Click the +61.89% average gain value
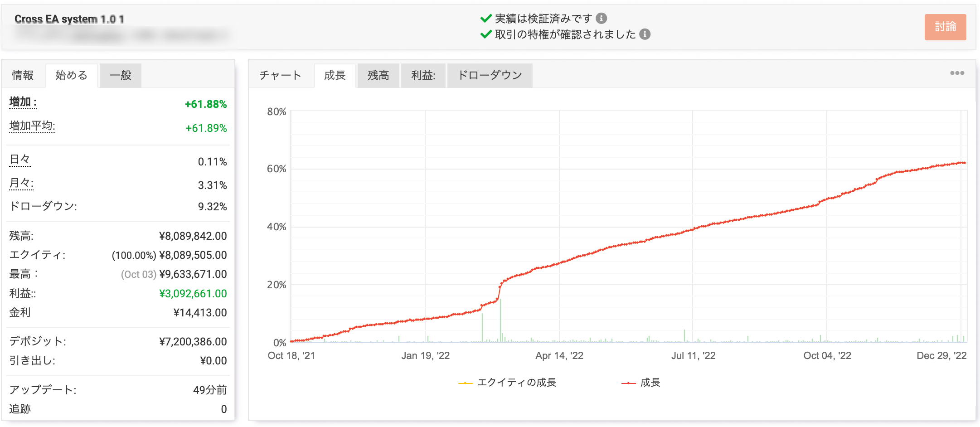 coord(206,128)
